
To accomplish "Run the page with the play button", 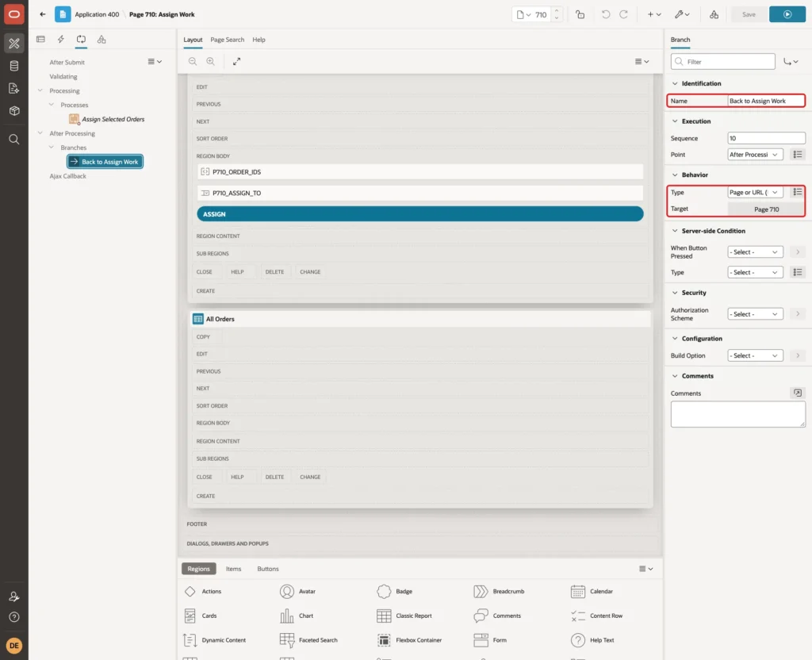I will pos(787,14).
